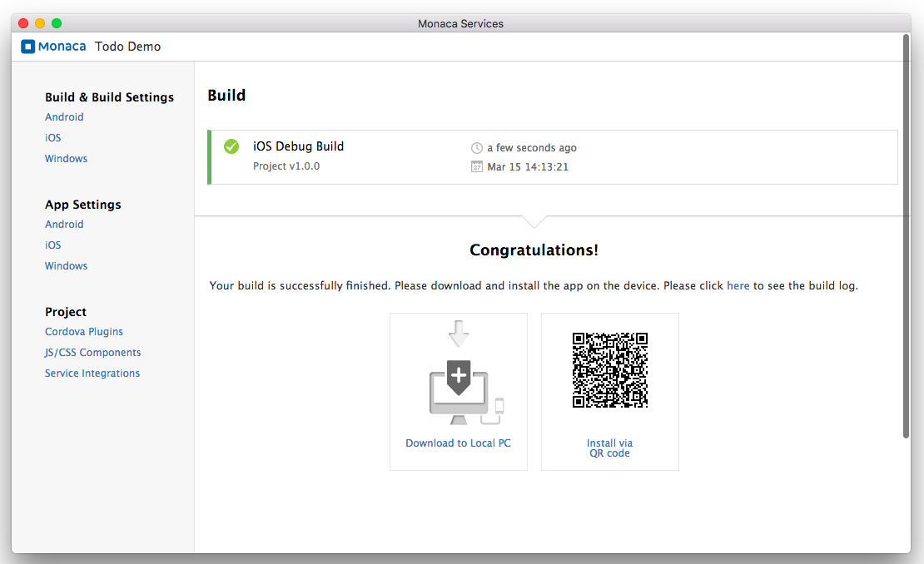
Task: Click the Install via QR code link
Action: pyautogui.click(x=609, y=448)
